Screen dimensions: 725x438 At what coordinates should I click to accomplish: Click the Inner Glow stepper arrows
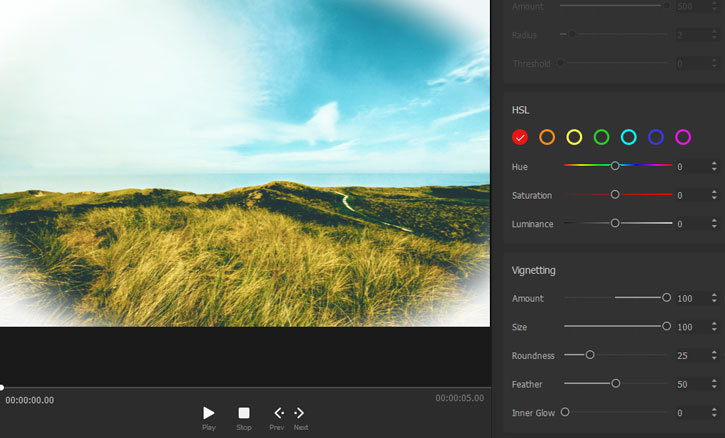[x=714, y=413]
